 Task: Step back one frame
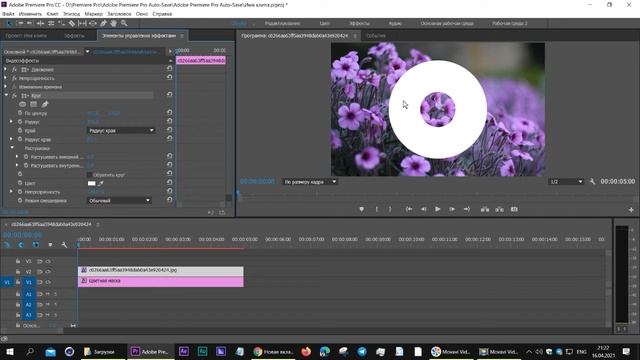click(423, 209)
